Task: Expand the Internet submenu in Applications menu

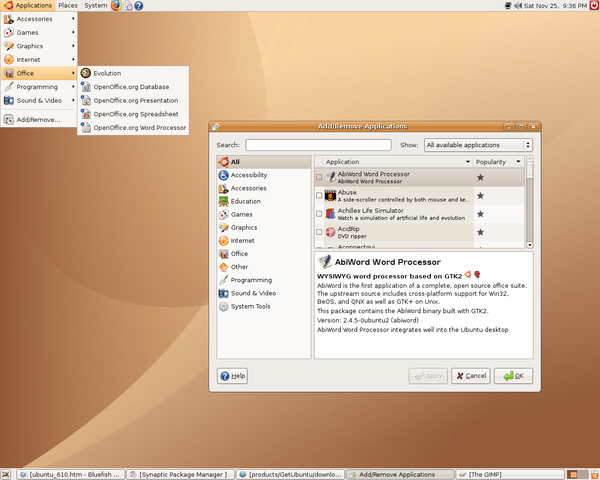Action: point(39,60)
